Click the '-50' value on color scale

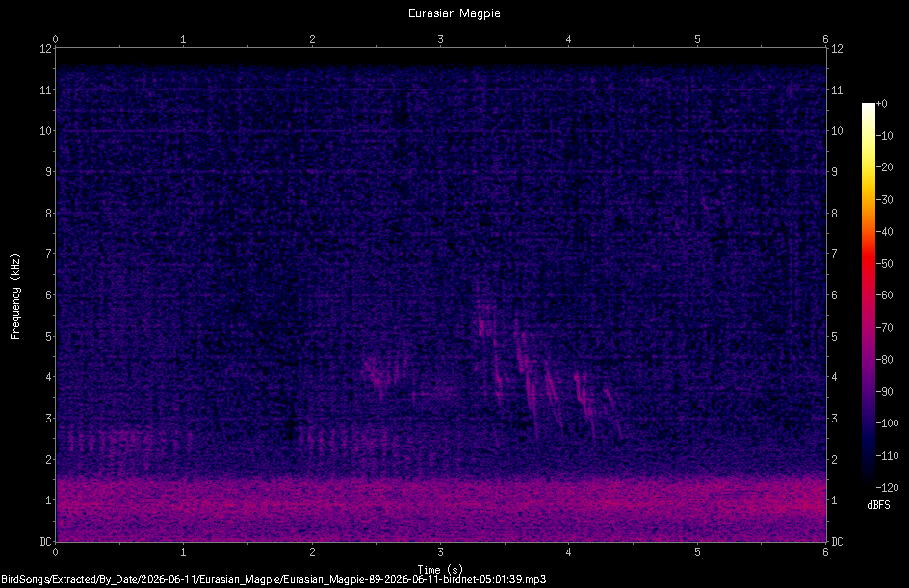pos(884,264)
